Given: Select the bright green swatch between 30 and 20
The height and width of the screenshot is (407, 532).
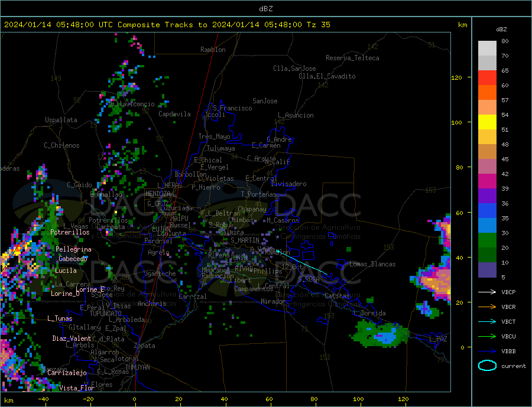Looking at the screenshot, I should click(487, 240).
